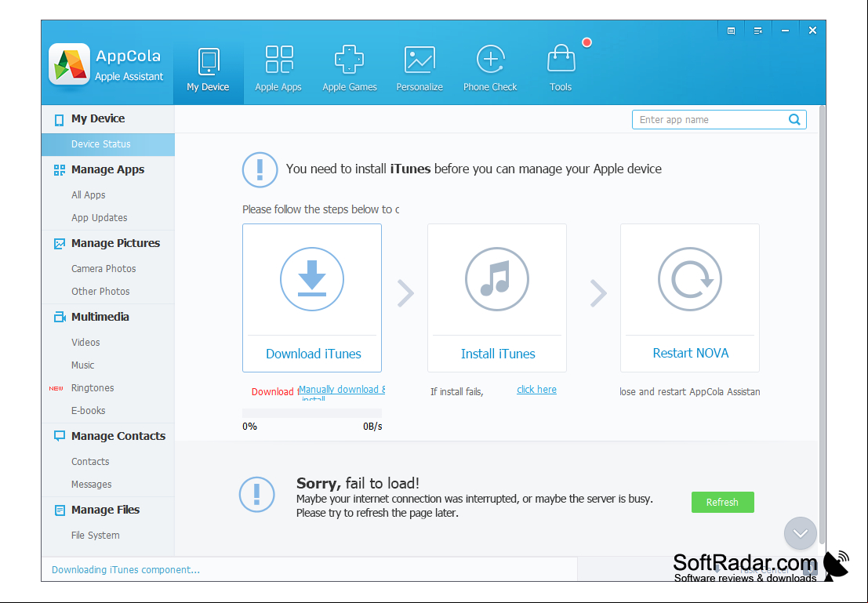Screen dimensions: 868x603
Task: Open All Apps in the sidebar
Action: (x=88, y=195)
